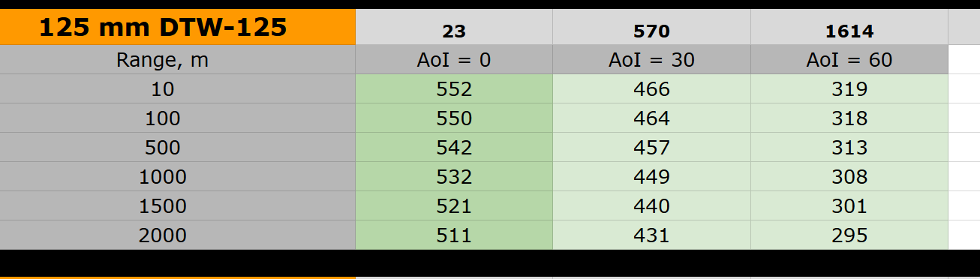Click the cell containing value 532
Screen dimensions: 980x279
click(x=454, y=177)
